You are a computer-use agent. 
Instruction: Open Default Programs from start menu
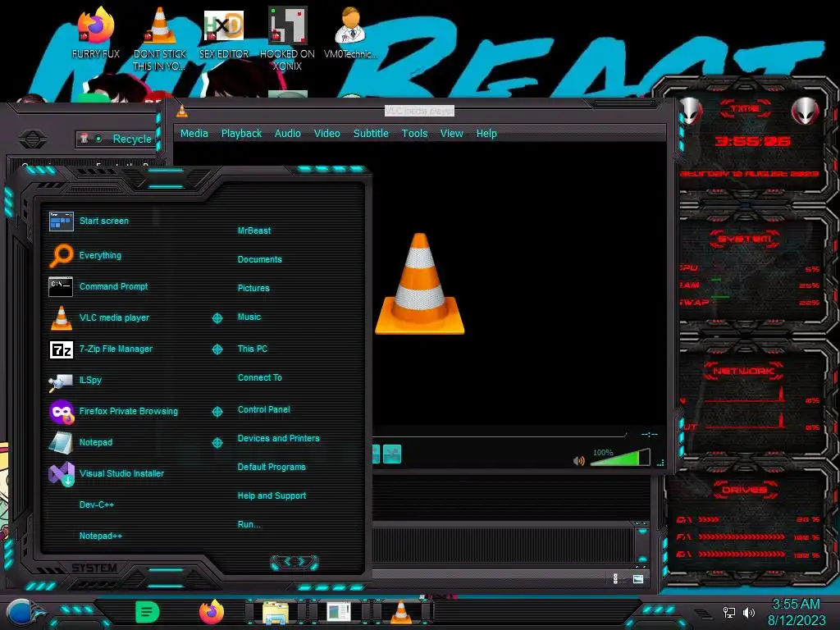272,467
